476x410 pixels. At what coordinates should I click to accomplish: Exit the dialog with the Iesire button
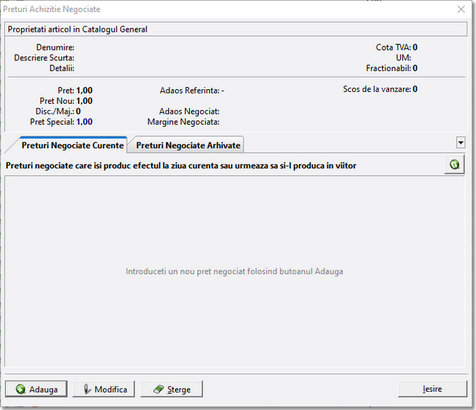click(x=432, y=389)
